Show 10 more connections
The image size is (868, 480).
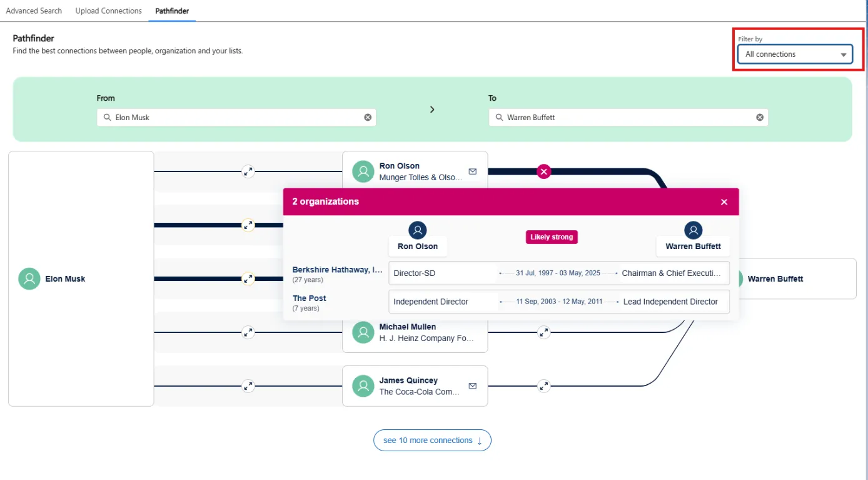pos(432,441)
